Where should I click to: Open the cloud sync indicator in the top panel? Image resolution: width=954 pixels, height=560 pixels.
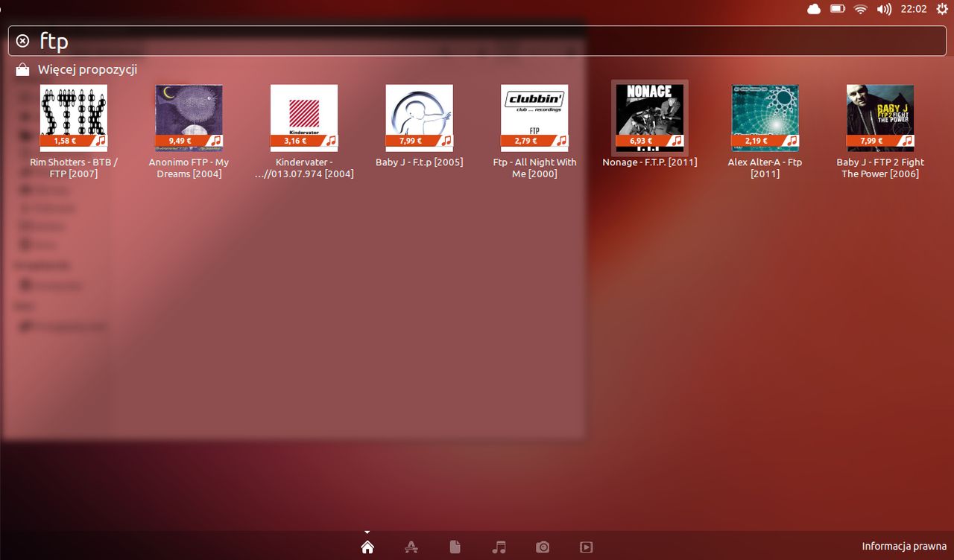pyautogui.click(x=814, y=9)
